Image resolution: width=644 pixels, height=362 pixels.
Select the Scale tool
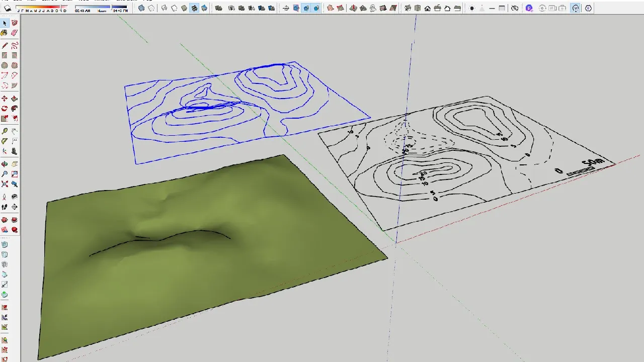pyautogui.click(x=5, y=119)
